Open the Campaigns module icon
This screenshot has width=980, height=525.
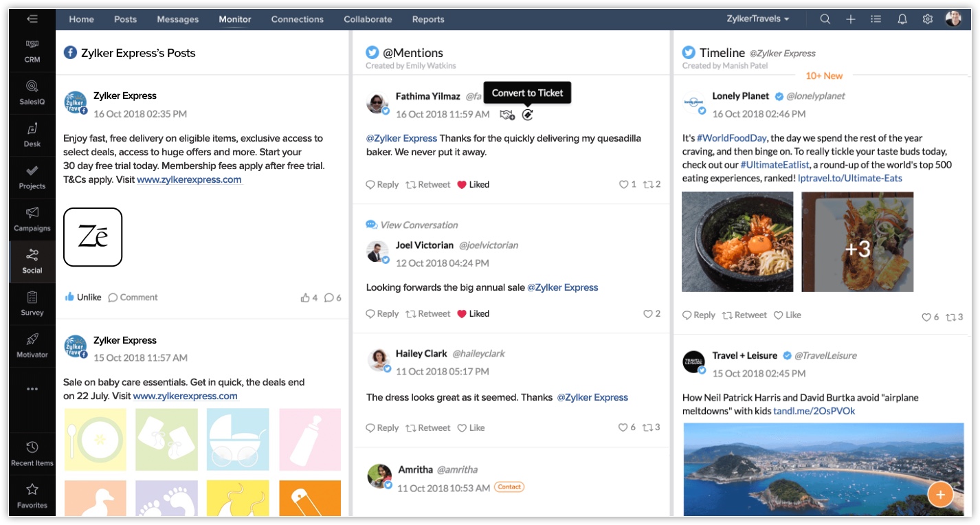click(x=32, y=219)
